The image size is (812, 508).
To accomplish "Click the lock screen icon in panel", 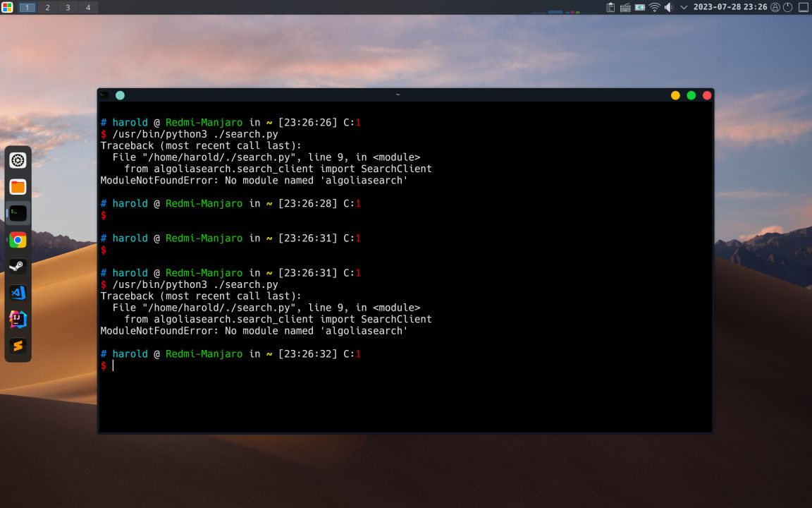I will [x=775, y=7].
